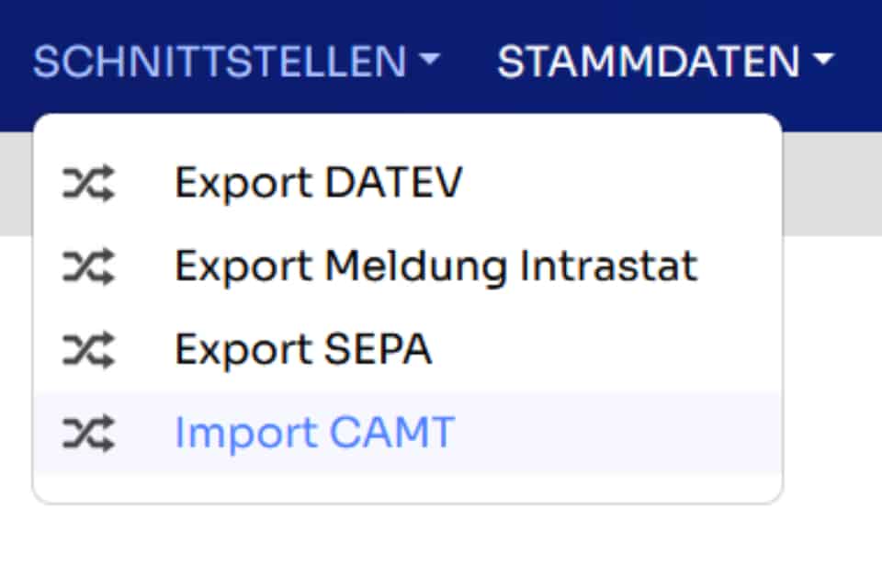Expand the STAMMDATEN navigation menu

point(665,61)
